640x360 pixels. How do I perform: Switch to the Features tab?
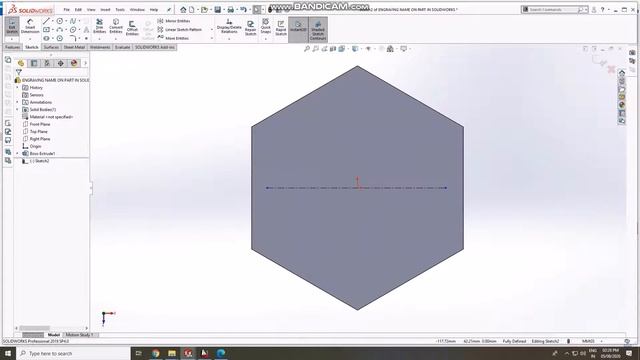[x=12, y=47]
